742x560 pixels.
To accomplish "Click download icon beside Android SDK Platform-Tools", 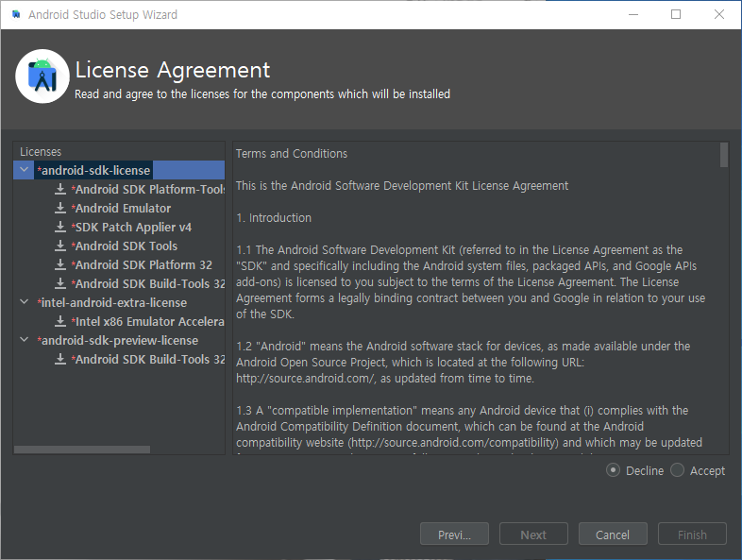I will tap(60, 190).
